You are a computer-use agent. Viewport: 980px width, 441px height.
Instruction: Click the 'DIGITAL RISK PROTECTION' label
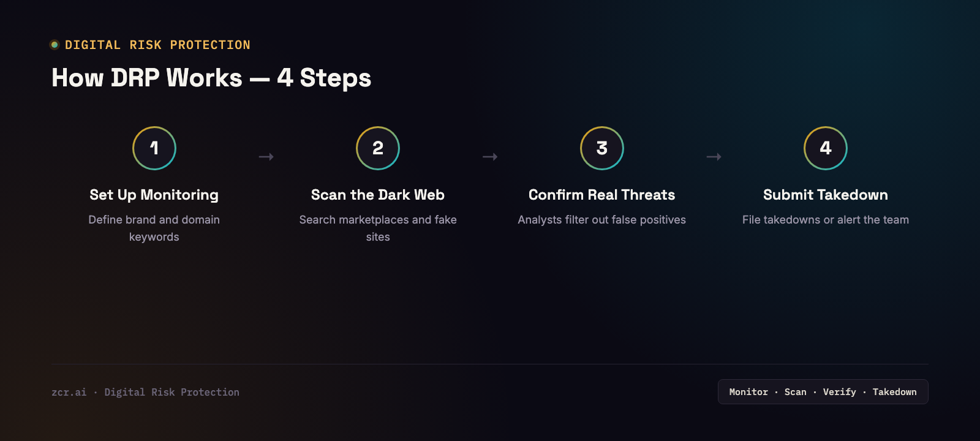157,45
